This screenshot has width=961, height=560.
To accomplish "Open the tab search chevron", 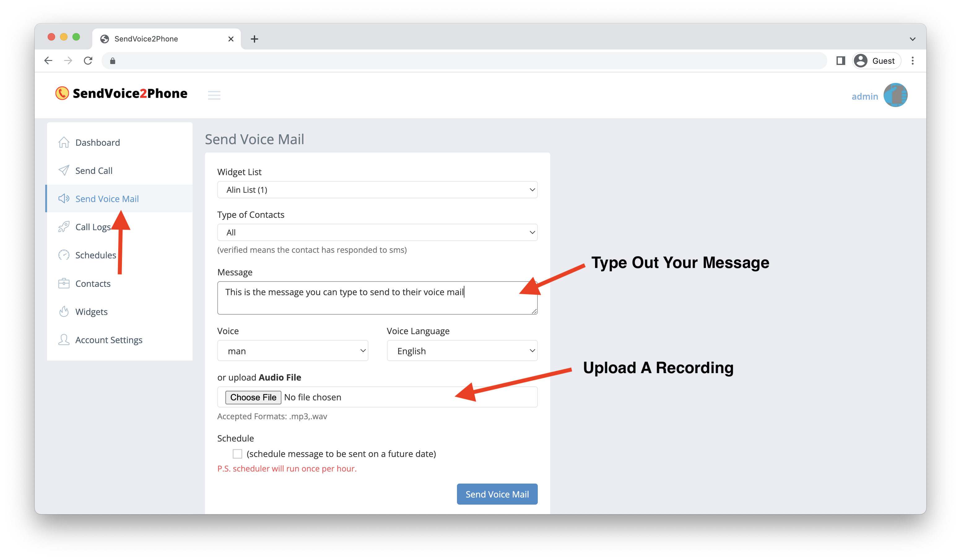I will tap(913, 39).
